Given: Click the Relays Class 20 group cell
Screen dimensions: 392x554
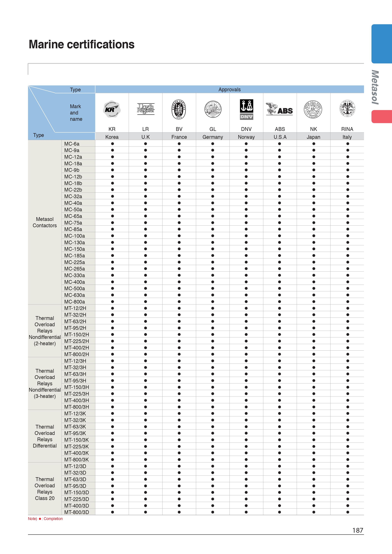Looking at the screenshot, I should [45, 489].
